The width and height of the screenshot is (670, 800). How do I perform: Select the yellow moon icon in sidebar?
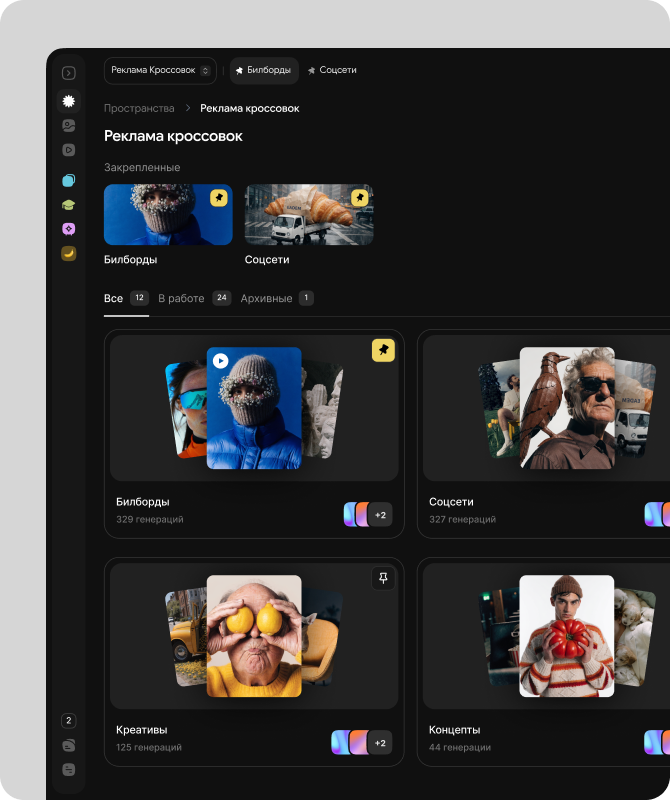pyautogui.click(x=68, y=253)
